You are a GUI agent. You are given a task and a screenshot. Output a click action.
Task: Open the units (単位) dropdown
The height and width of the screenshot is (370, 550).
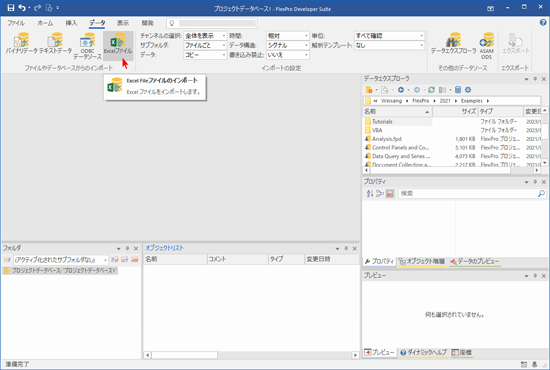pyautogui.click(x=389, y=36)
